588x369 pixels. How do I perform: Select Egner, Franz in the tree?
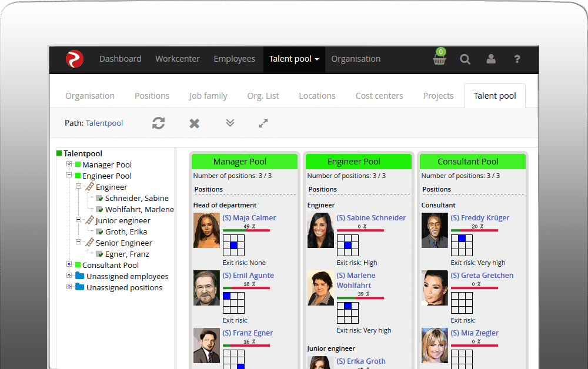tap(127, 254)
